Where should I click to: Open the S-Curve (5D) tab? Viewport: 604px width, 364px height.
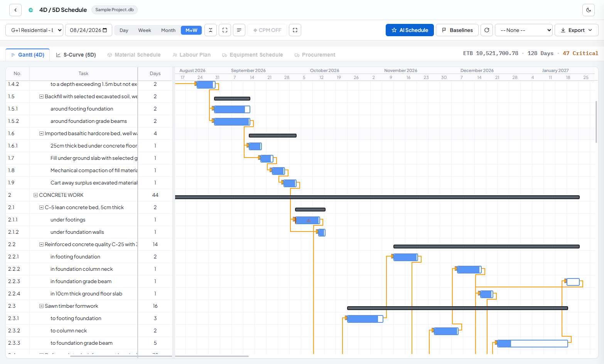pos(76,55)
